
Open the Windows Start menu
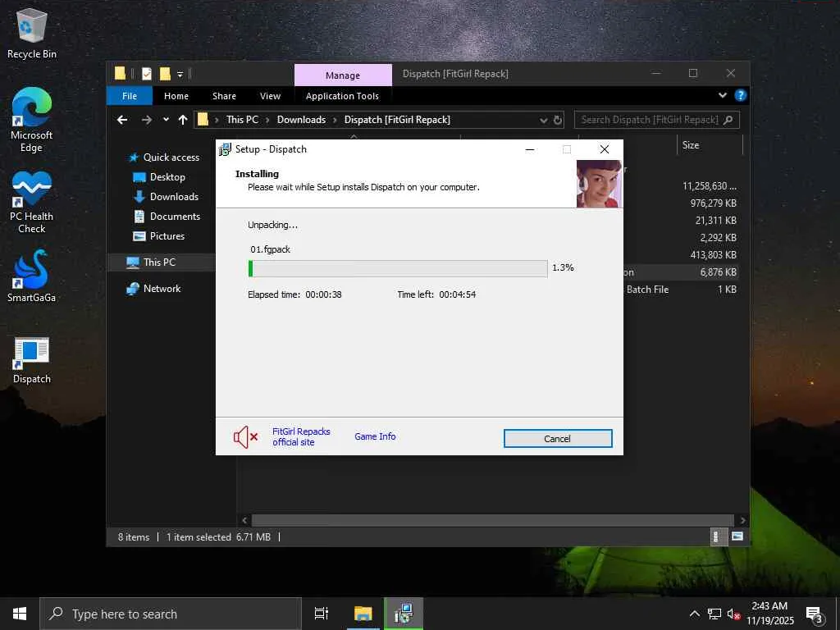click(20, 614)
